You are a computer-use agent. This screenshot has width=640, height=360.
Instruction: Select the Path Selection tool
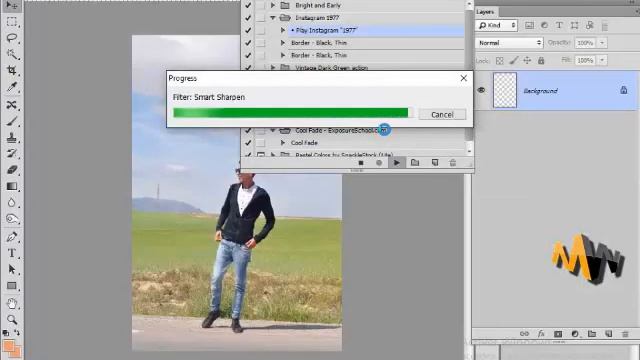[x=11, y=269]
